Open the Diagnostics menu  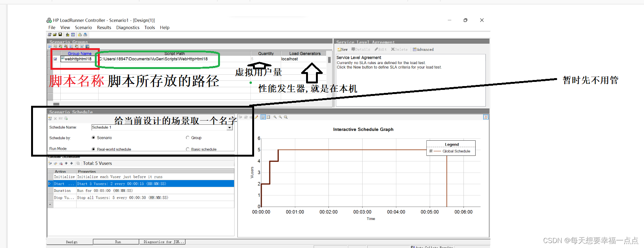coord(128,28)
